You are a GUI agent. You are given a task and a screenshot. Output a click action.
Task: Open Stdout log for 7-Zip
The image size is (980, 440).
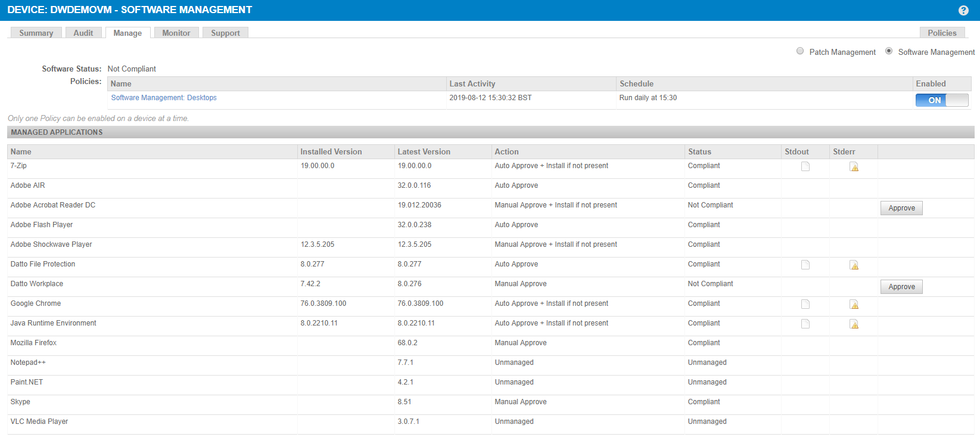[x=805, y=166]
